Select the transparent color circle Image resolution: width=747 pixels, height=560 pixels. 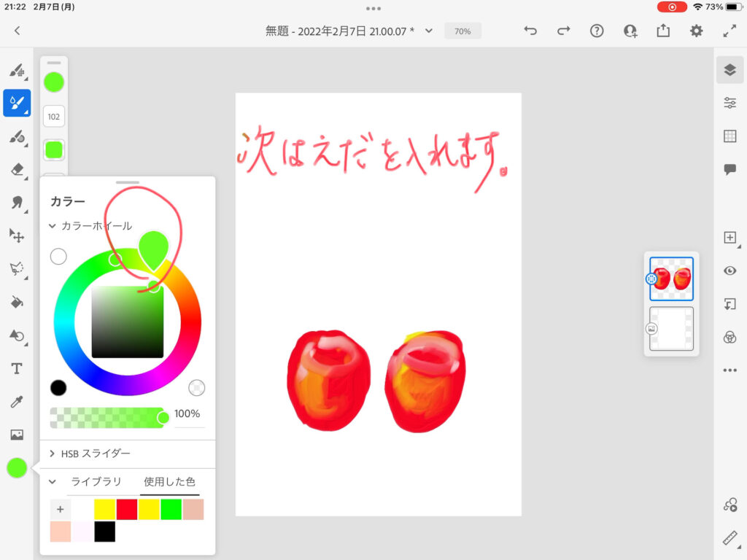[x=197, y=387]
